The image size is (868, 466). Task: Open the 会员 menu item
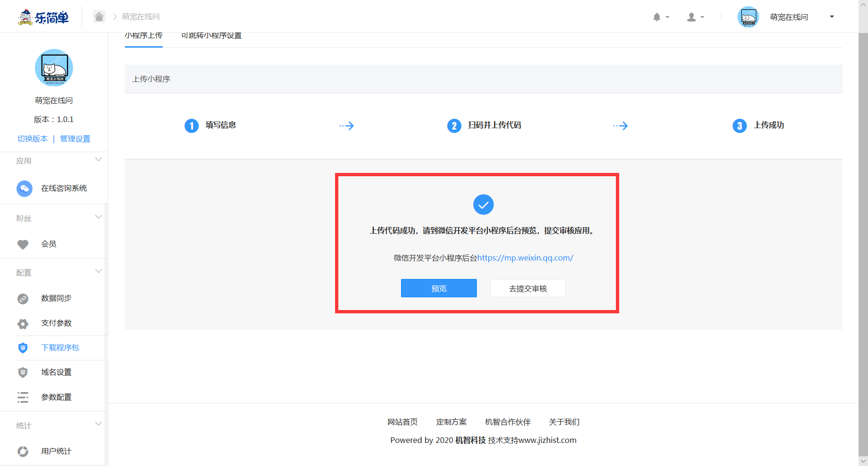tap(49, 244)
